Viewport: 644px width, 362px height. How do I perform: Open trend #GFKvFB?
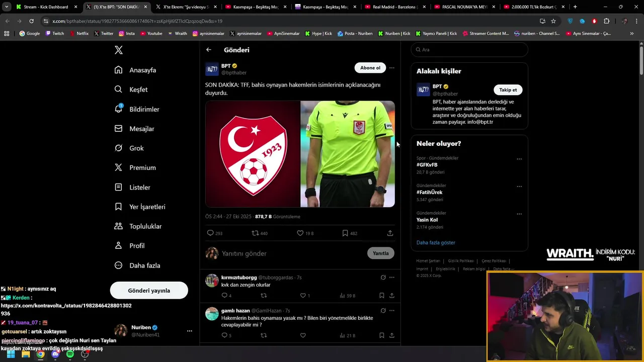coord(427,165)
